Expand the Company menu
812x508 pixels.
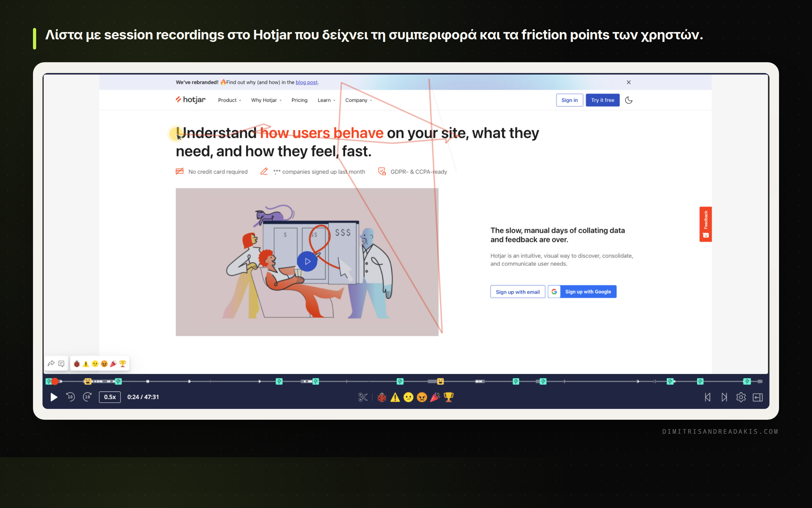358,100
